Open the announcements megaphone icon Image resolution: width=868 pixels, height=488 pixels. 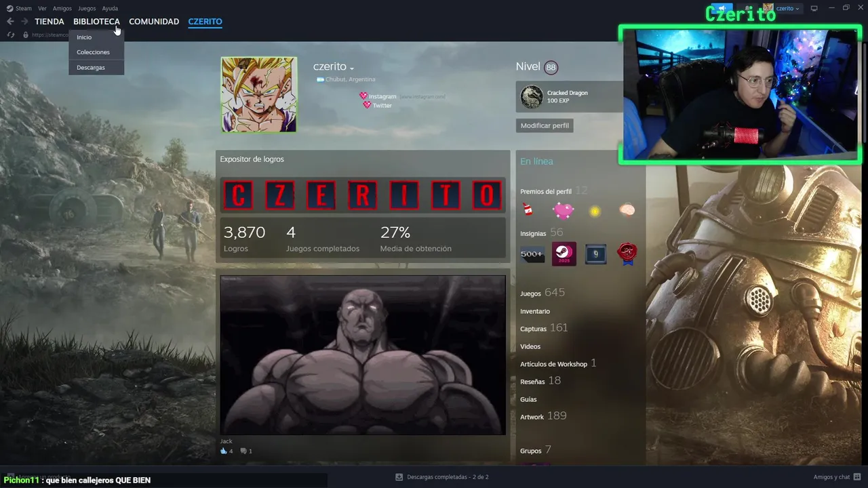coord(722,8)
